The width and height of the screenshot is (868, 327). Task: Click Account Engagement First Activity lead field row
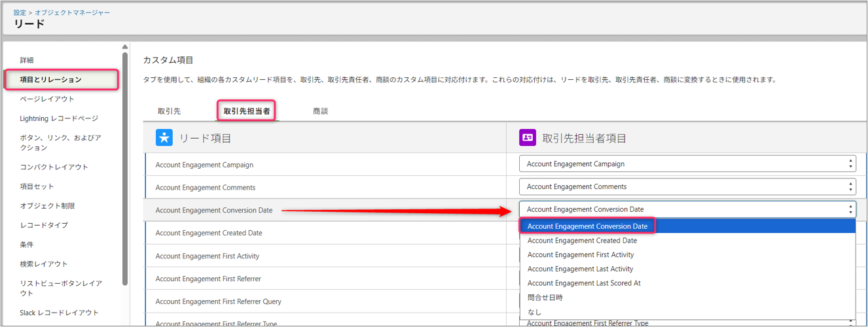[325, 256]
